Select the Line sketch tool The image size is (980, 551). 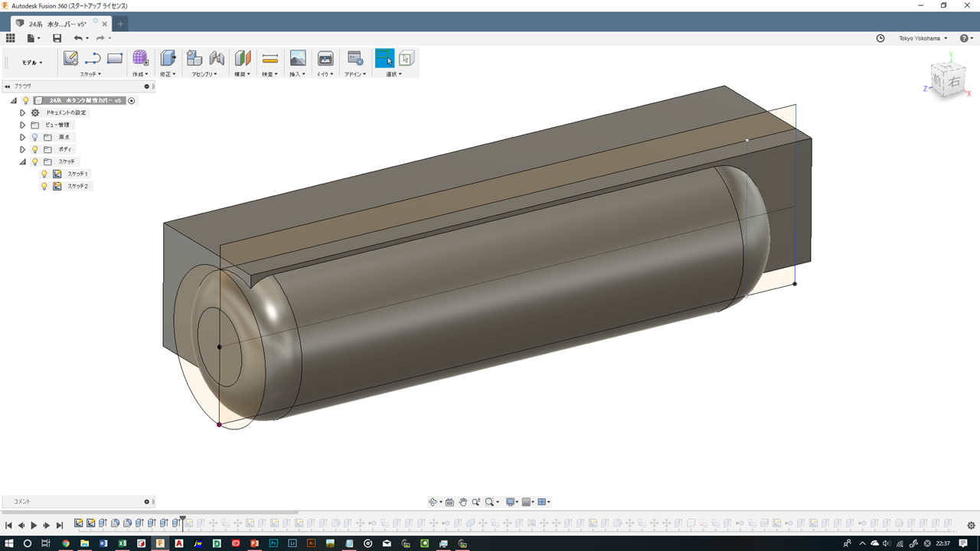coord(93,58)
